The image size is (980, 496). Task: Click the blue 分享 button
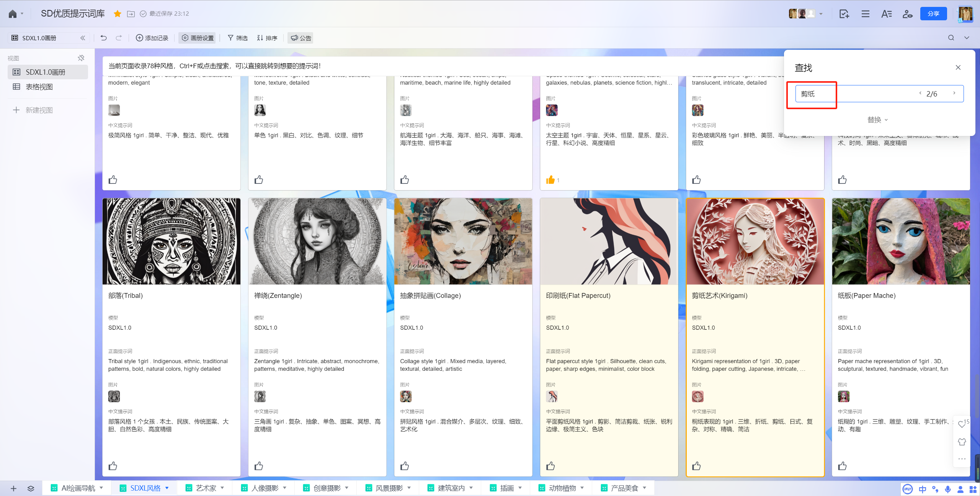click(x=933, y=14)
